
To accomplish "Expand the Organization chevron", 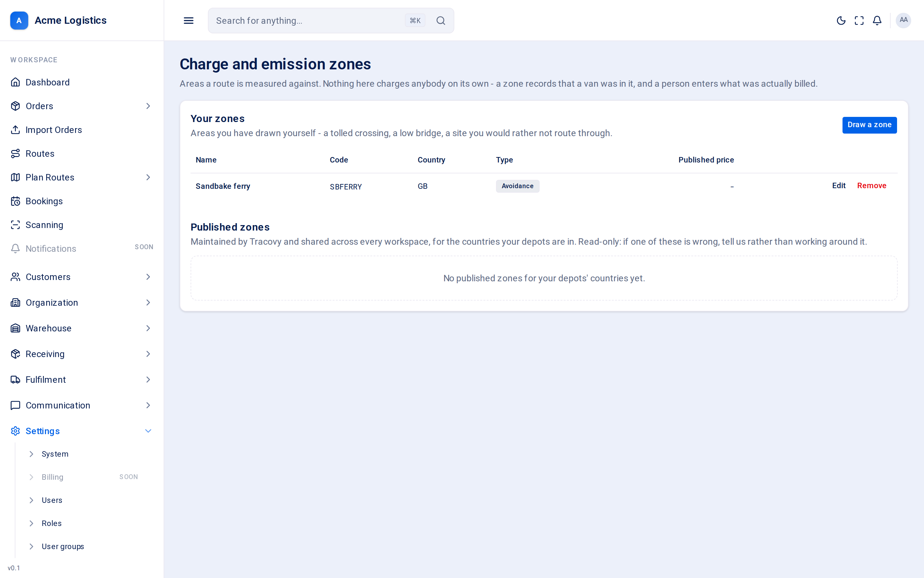I will pos(148,302).
